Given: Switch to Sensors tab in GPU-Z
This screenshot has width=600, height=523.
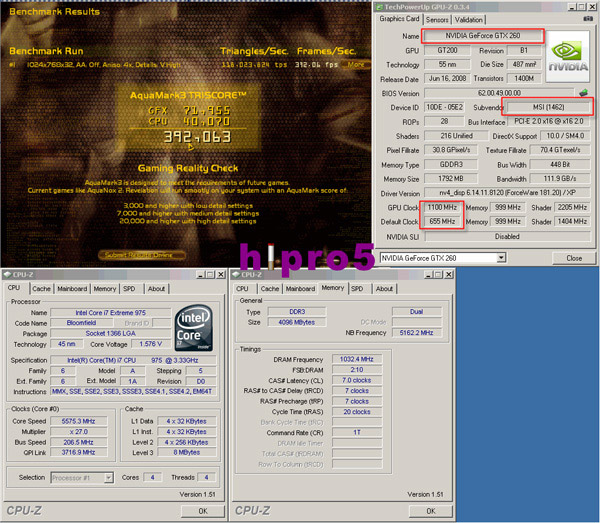Looking at the screenshot, I should [437, 20].
